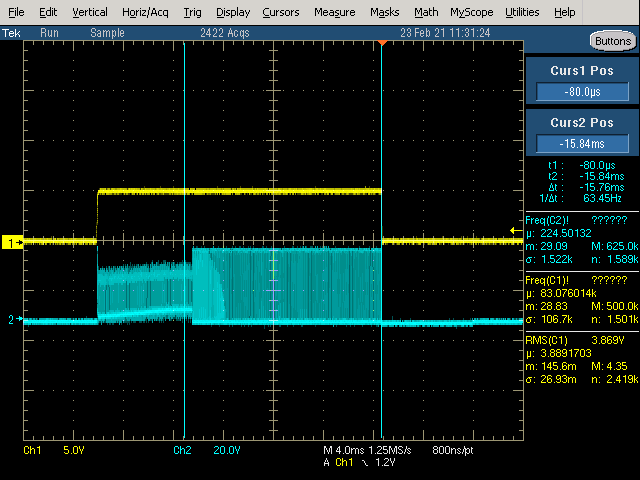Open the Cursors menu
The width and height of the screenshot is (640, 480).
pyautogui.click(x=281, y=12)
